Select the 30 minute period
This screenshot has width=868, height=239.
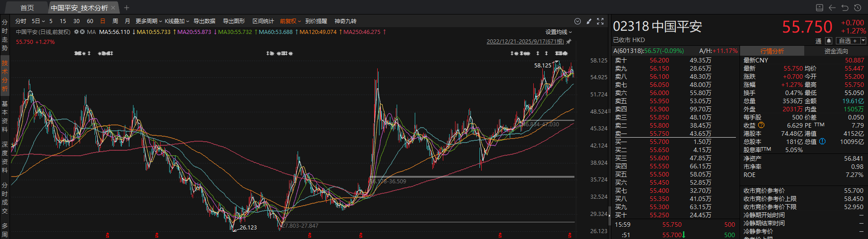tap(76, 21)
